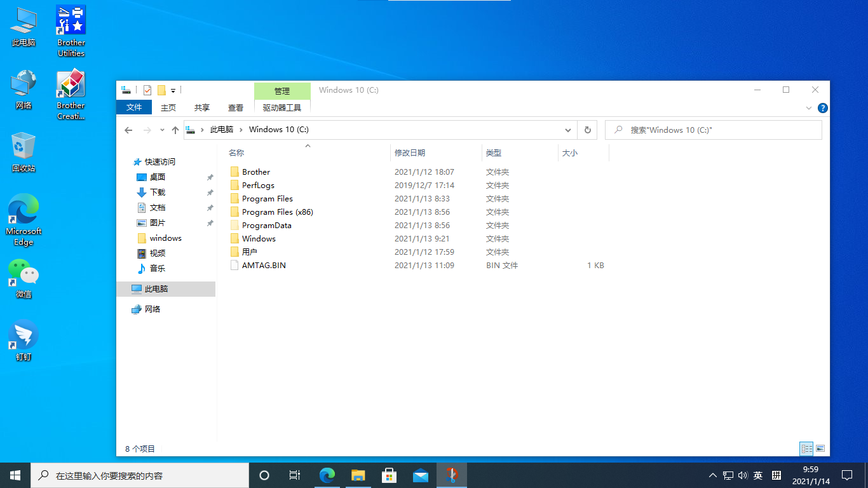Click inside the search Windows 10 (C:) field
This screenshot has height=488, width=868.
point(699,130)
